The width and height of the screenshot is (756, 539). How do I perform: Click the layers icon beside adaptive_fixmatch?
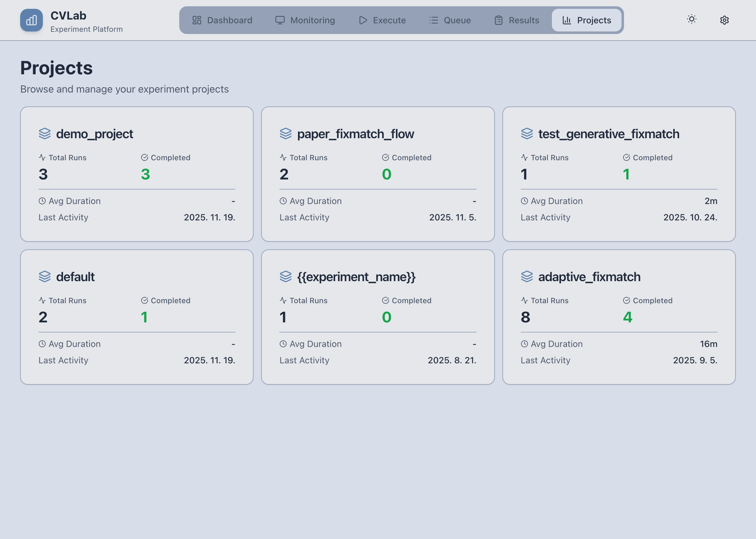527,276
